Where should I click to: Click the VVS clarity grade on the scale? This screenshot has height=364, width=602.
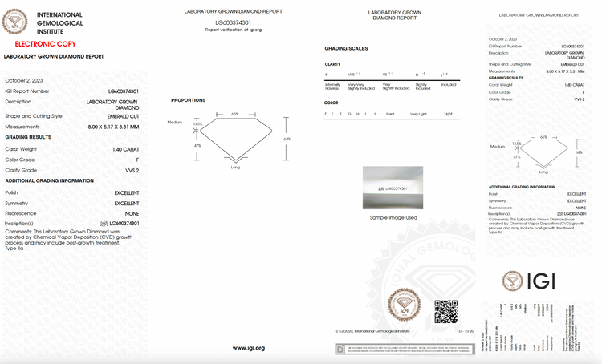(354, 74)
